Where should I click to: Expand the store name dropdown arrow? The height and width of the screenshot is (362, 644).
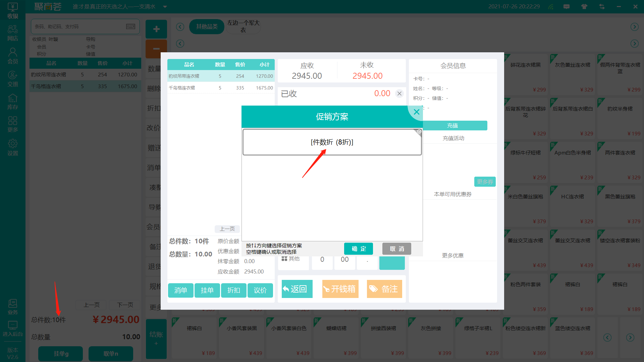(165, 7)
